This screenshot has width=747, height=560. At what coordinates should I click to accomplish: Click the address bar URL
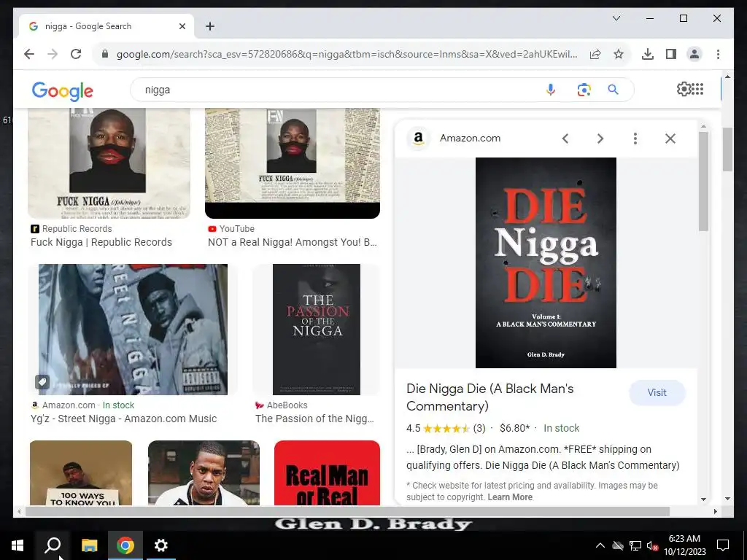pos(347,54)
